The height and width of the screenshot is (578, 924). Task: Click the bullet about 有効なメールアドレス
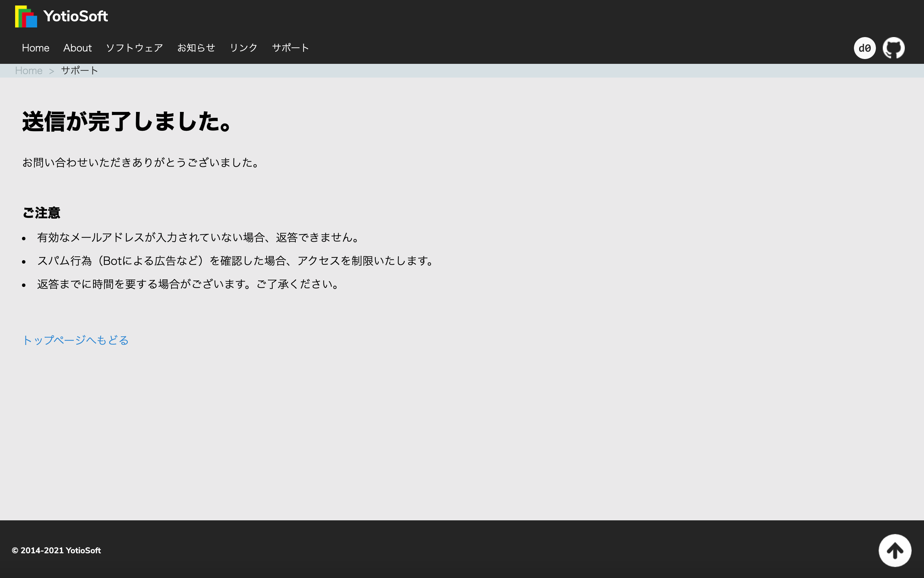click(198, 238)
